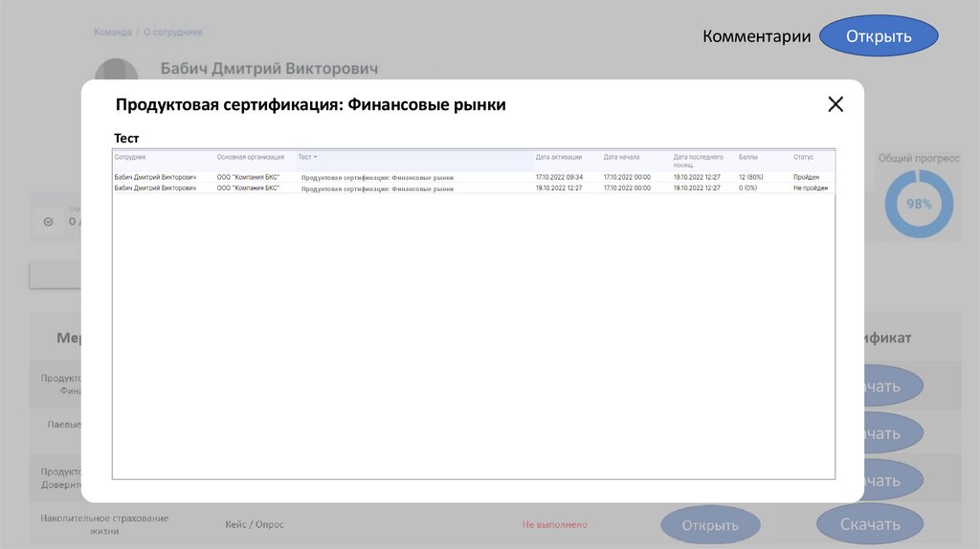The image size is (980, 549).
Task: Click ООО "Компания БКС" in the first row
Action: pos(248,177)
